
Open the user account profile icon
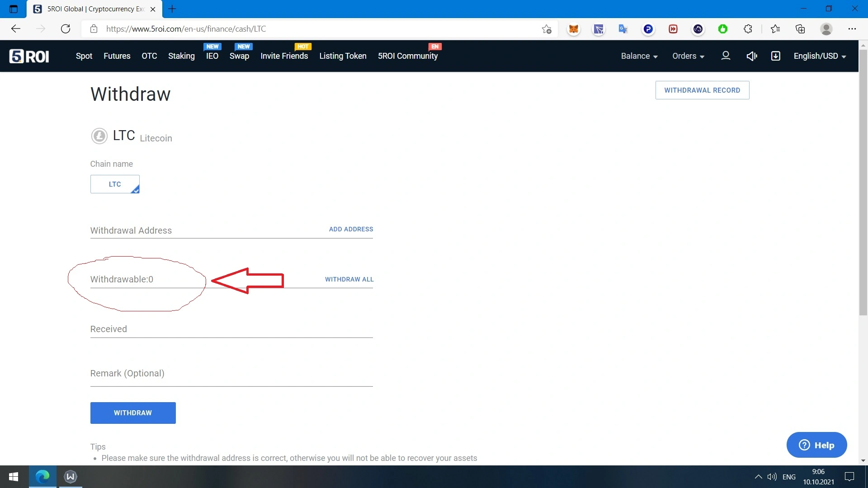(726, 56)
